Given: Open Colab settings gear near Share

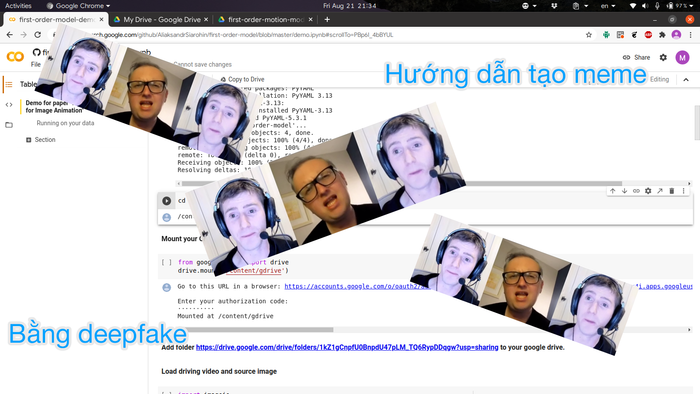Looking at the screenshot, I should (x=663, y=57).
